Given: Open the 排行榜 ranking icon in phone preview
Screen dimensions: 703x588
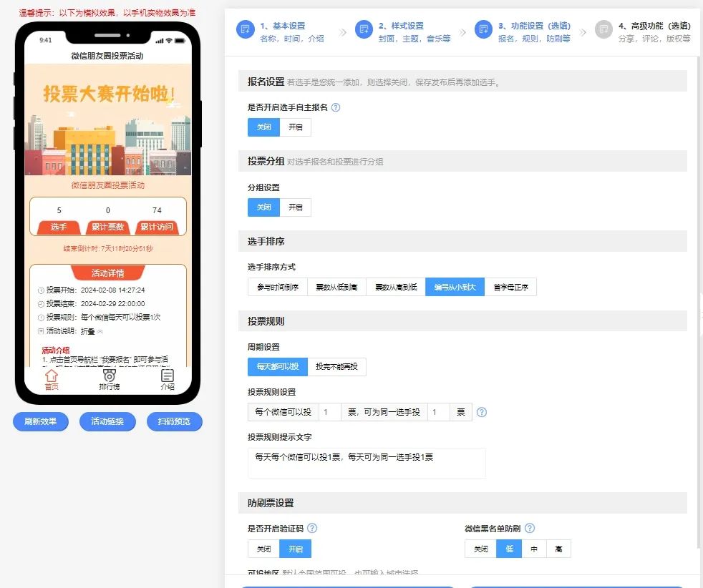Looking at the screenshot, I should point(110,376).
